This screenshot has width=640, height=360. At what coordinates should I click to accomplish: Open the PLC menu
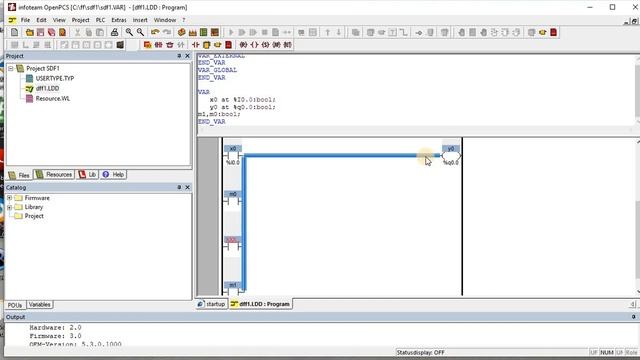pos(100,20)
